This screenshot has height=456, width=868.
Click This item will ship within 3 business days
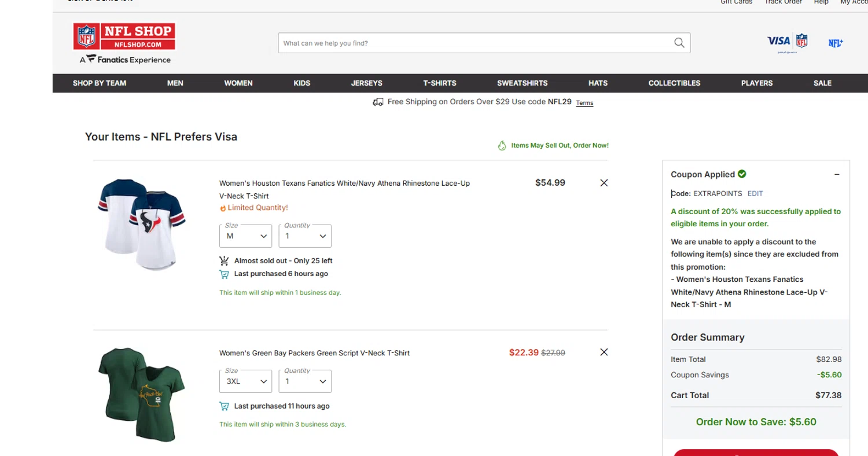pyautogui.click(x=282, y=425)
